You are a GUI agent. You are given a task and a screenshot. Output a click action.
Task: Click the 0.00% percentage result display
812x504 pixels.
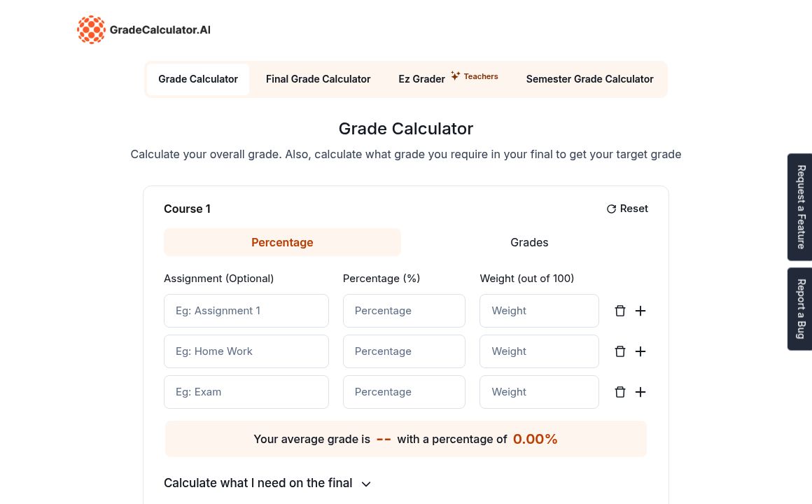pyautogui.click(x=535, y=439)
